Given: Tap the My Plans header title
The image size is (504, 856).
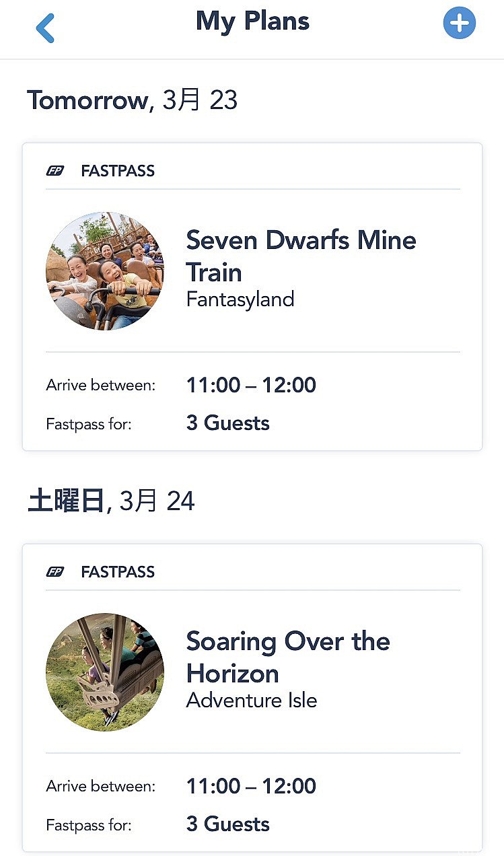Looking at the screenshot, I should [x=252, y=22].
